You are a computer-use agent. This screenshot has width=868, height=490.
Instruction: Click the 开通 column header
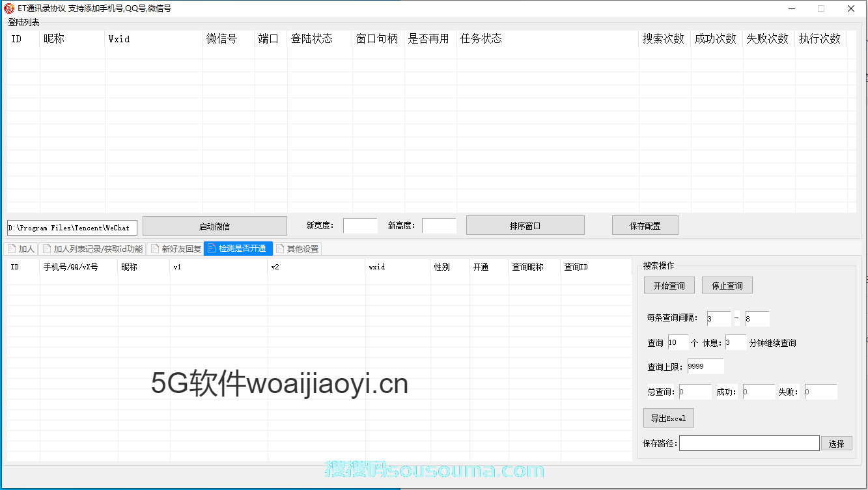489,267
